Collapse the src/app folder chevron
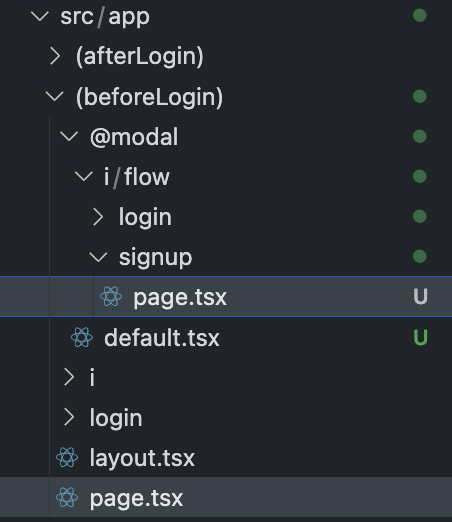Image resolution: width=452 pixels, height=522 pixels. 40,16
